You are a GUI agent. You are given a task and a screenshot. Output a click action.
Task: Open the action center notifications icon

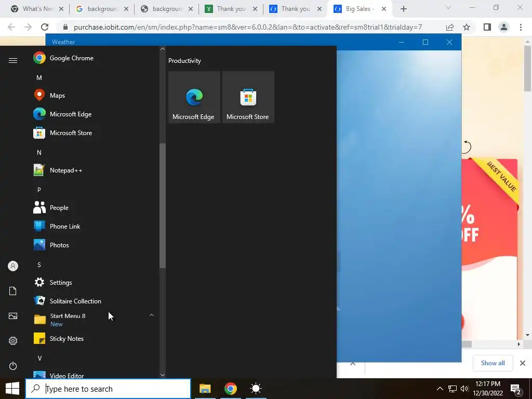click(x=516, y=389)
